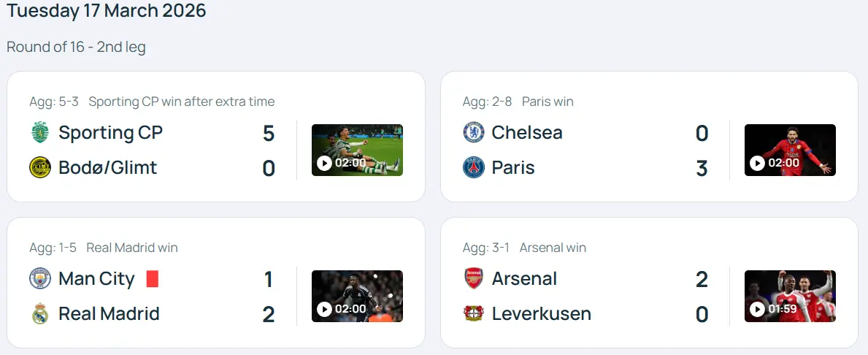Play the Chelsea vs Paris highlights video
Image resolution: width=868 pixels, height=355 pixels.
pos(790,150)
